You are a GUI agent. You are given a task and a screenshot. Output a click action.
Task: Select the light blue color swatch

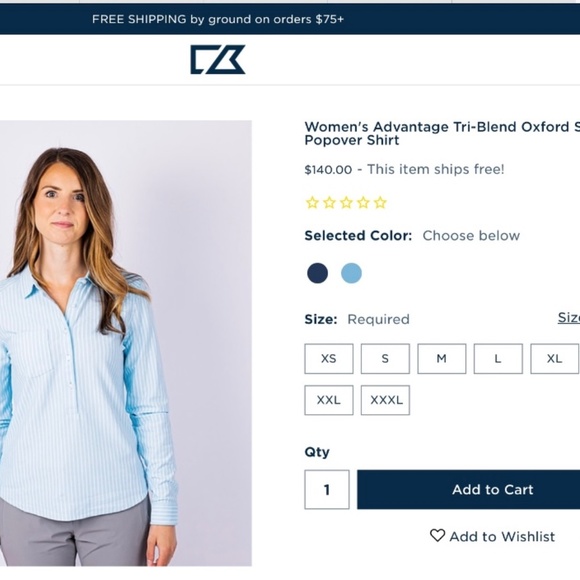[351, 273]
